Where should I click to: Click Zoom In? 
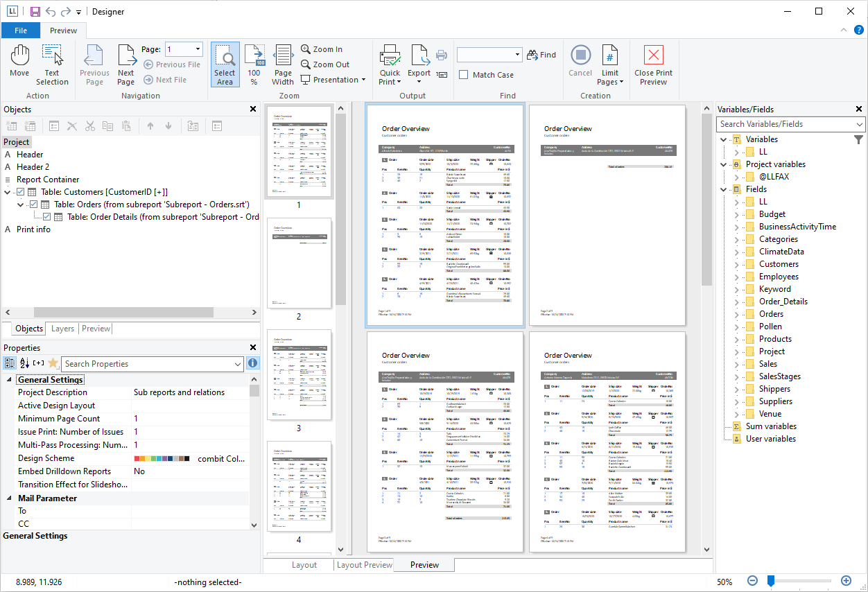322,49
